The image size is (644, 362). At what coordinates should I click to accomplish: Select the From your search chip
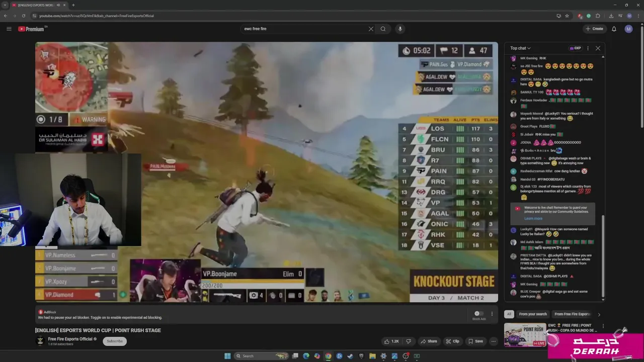click(533, 314)
